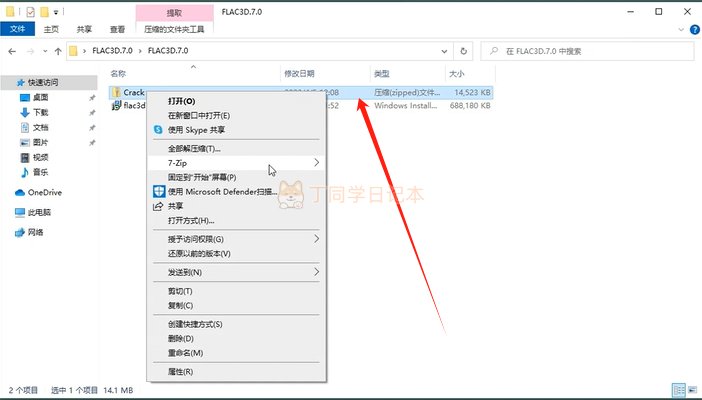Expand the 7-Zip submenu
This screenshot has height=400, width=702.
coord(236,163)
